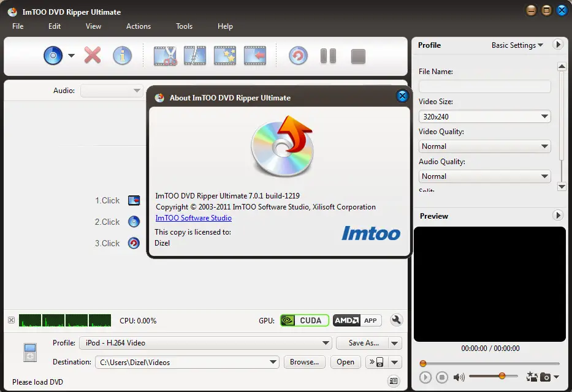
Task: Open the Effects tool with stars icon
Action: (x=225, y=56)
